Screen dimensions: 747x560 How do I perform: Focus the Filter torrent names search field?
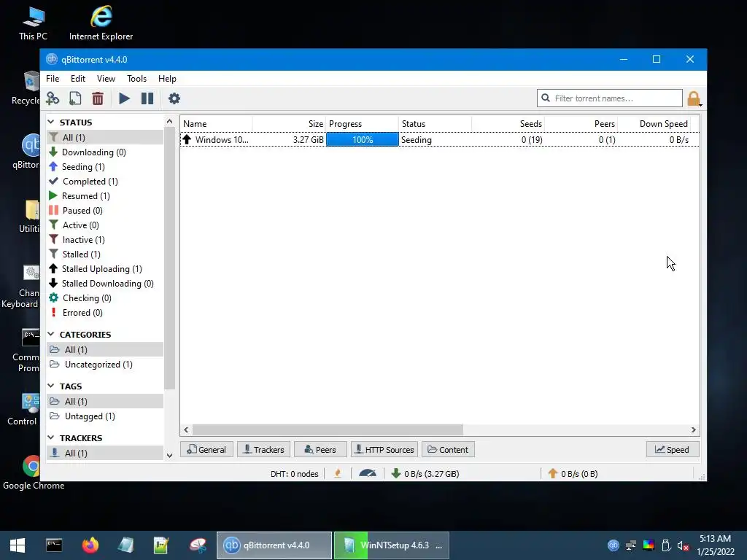click(x=609, y=98)
